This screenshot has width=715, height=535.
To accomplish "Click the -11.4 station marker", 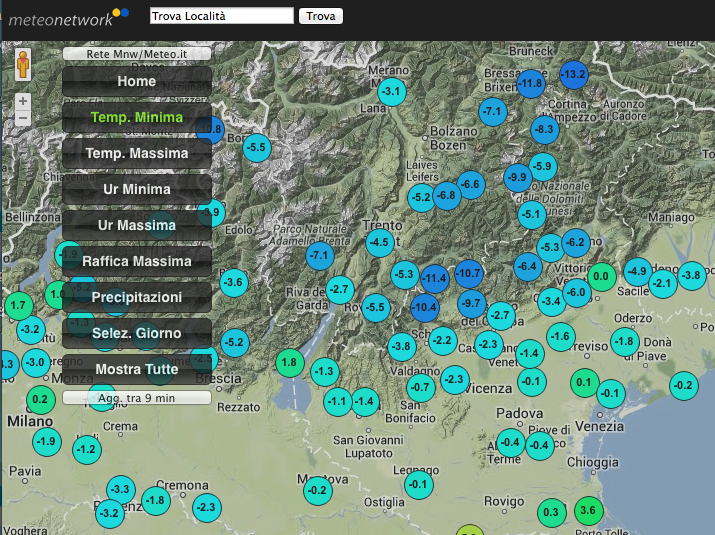I will tap(435, 278).
